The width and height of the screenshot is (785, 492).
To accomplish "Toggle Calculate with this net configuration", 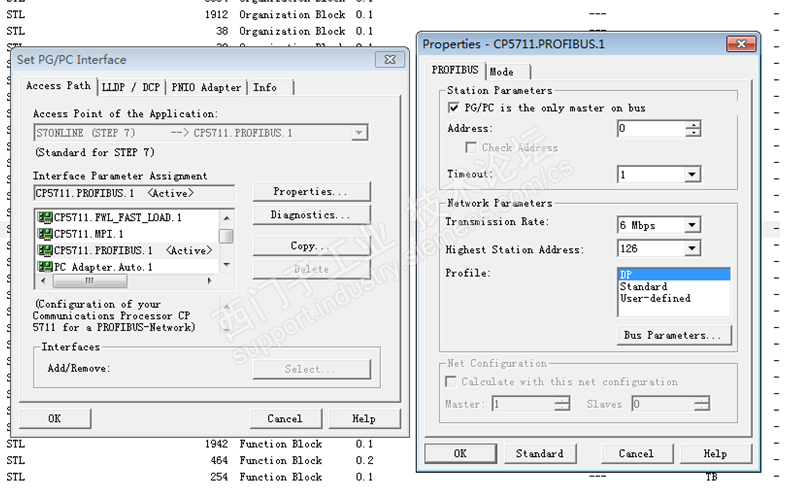I will click(x=451, y=382).
